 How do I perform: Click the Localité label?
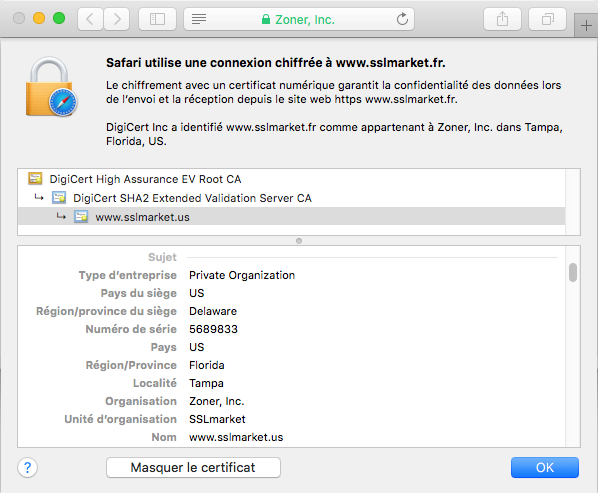pos(154,383)
